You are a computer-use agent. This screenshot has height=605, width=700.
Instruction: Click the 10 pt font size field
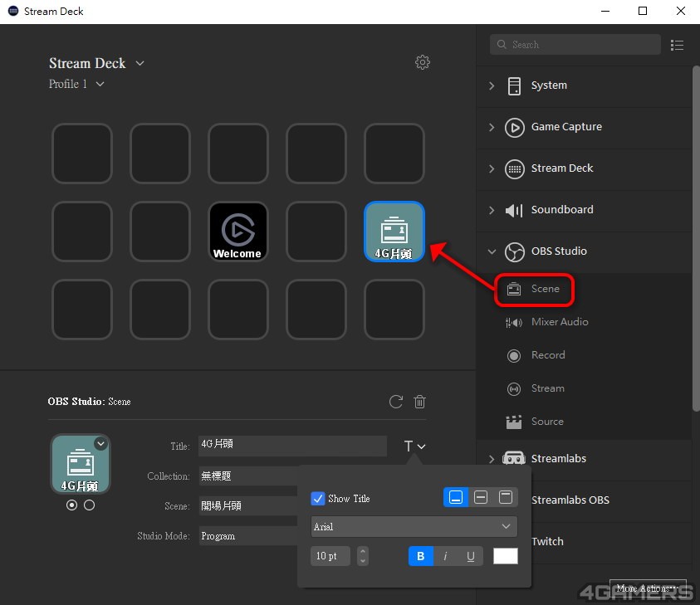coord(330,556)
